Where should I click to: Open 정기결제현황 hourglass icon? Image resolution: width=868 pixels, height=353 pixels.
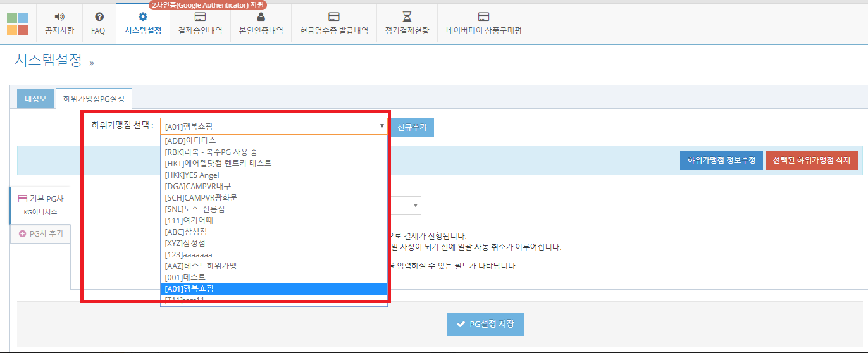point(407,16)
